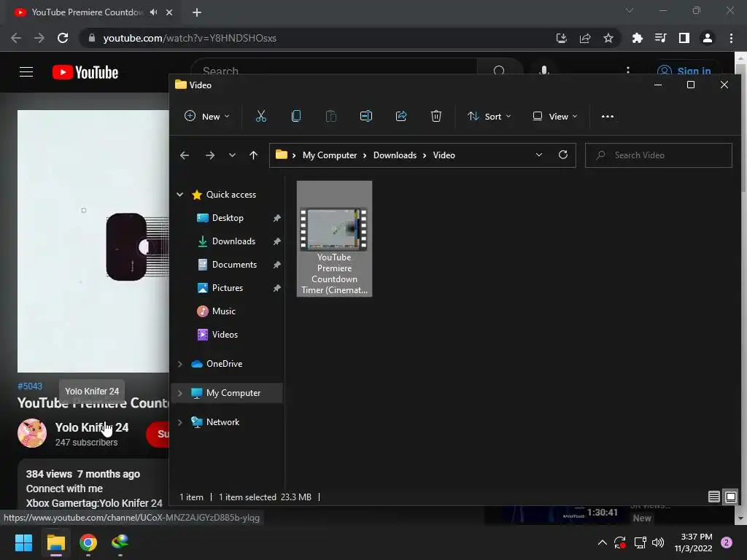Open Chrome profile icon
The height and width of the screenshot is (560, 747).
click(708, 38)
